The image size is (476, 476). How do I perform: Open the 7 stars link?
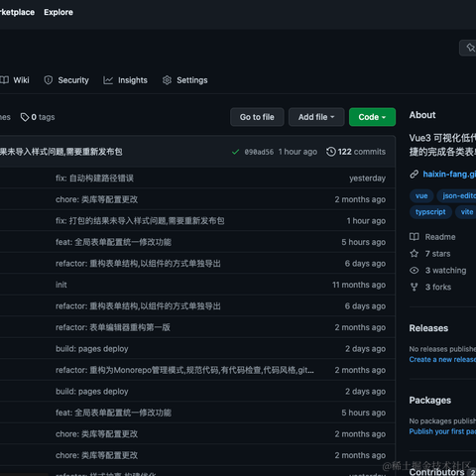(x=437, y=254)
